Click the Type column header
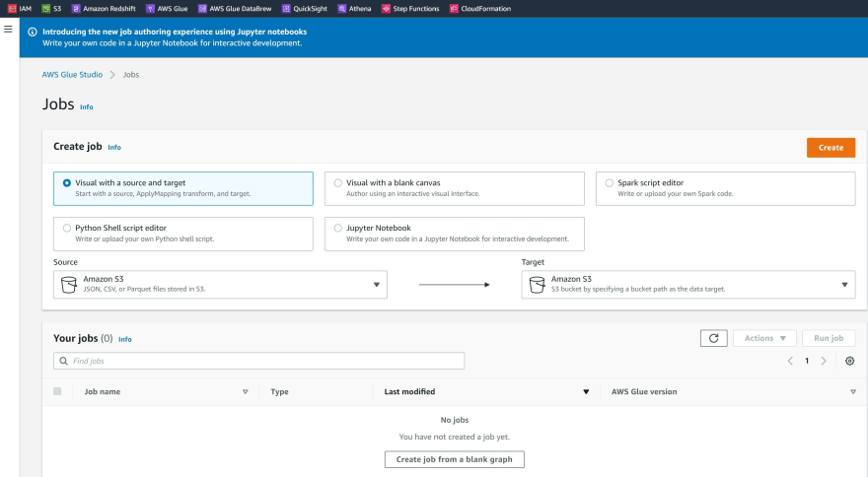The height and width of the screenshot is (477, 868). point(279,392)
